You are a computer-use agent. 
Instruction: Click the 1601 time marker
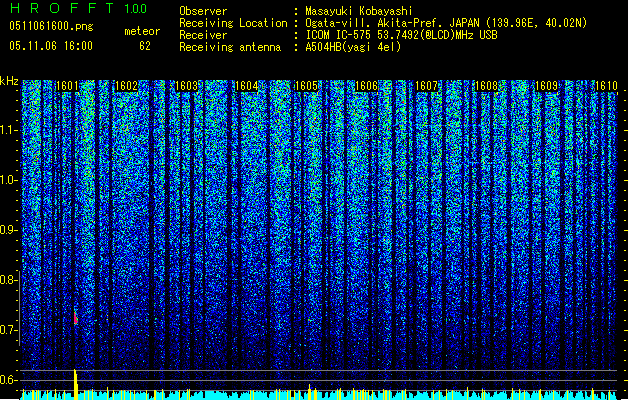67,86
